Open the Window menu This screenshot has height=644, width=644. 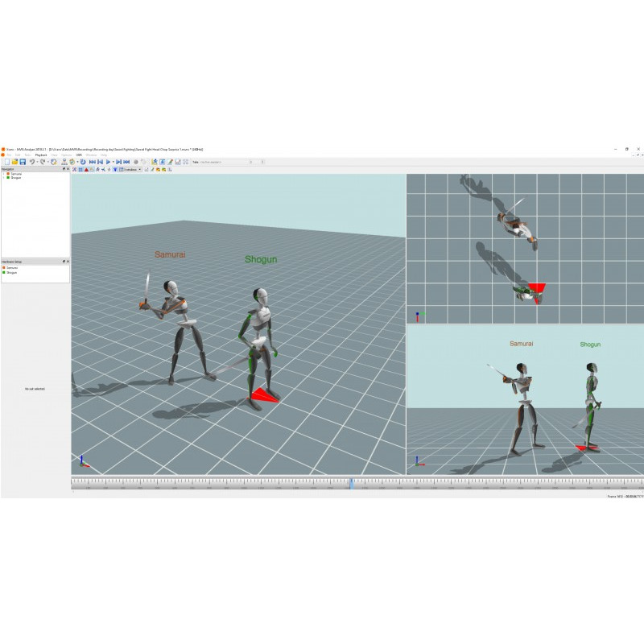92,155
